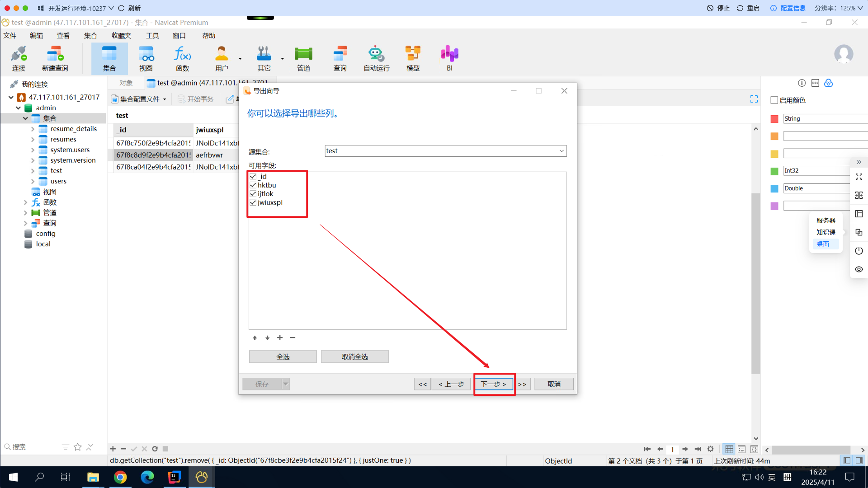Image resolution: width=868 pixels, height=488 pixels.
Task: Click the 全选 select all button
Action: 283,357
